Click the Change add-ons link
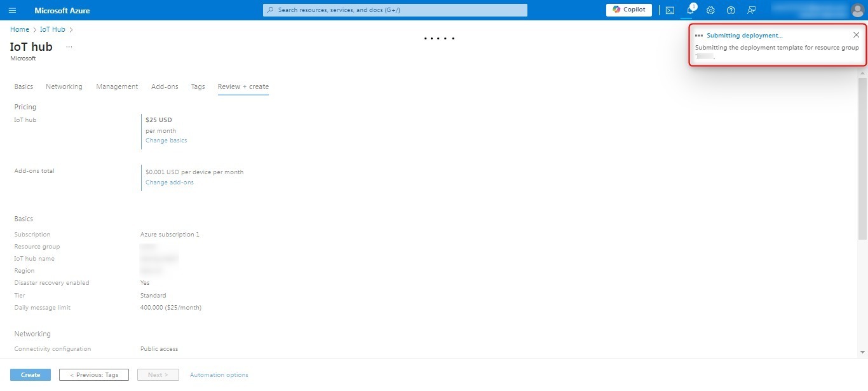868x391 pixels. (x=170, y=182)
